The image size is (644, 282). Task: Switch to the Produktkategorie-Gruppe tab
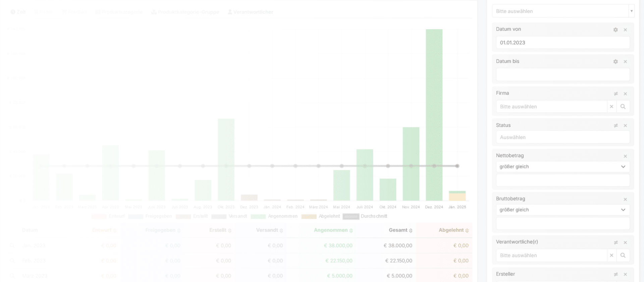pyautogui.click(x=185, y=12)
